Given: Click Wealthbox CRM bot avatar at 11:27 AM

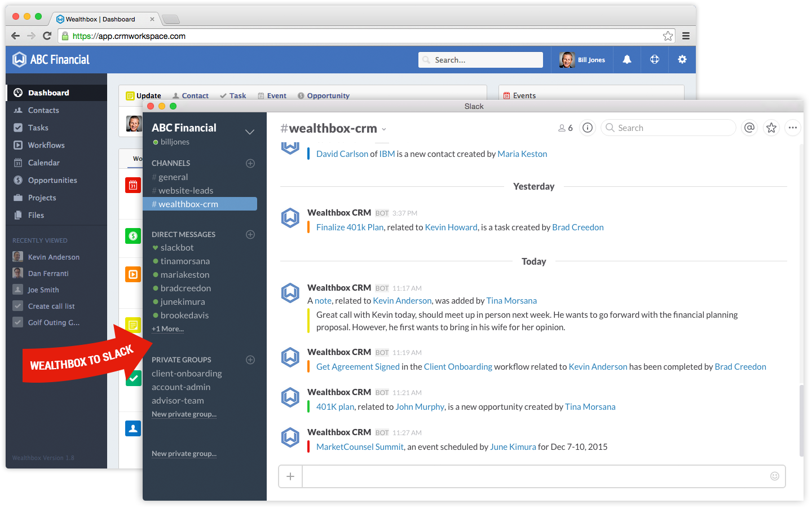Looking at the screenshot, I should click(290, 437).
